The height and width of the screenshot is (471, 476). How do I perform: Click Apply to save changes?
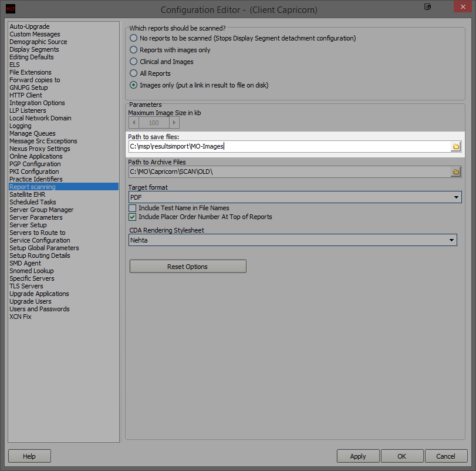point(358,456)
